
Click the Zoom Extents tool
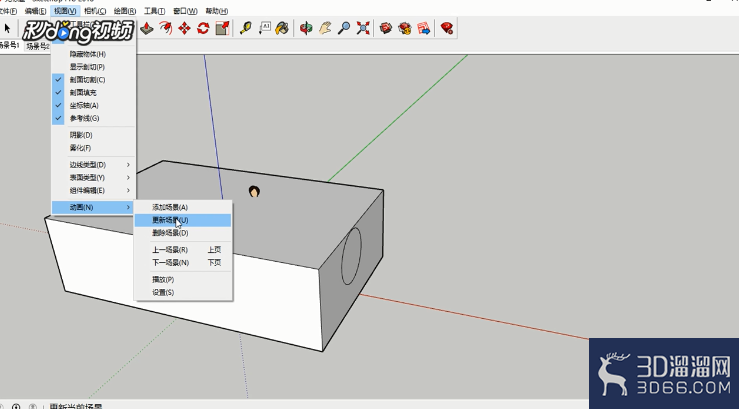pyautogui.click(x=363, y=28)
